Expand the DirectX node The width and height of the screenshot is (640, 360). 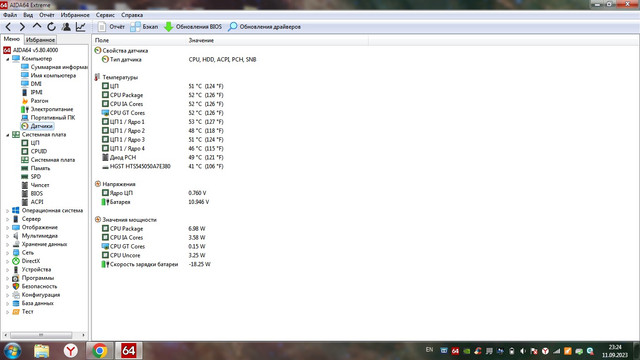click(7, 261)
